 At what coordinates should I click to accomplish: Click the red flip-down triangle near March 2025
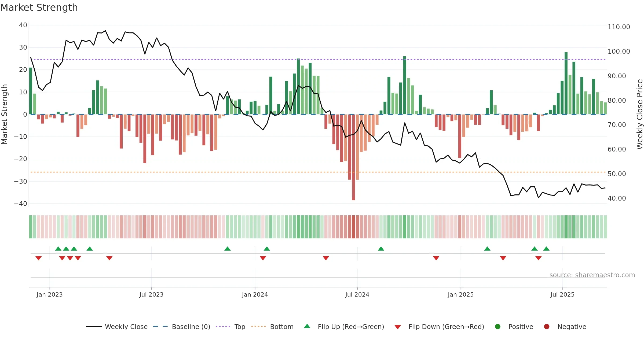tap(503, 258)
